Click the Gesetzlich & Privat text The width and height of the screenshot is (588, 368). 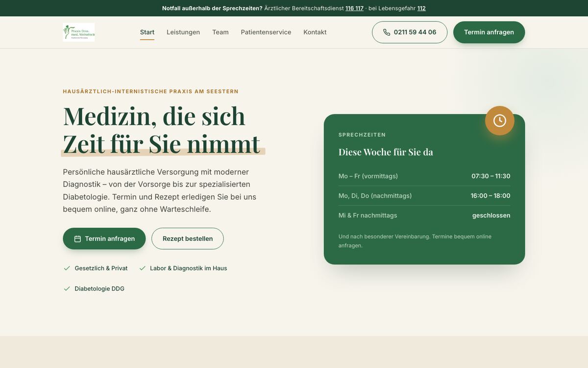pos(101,268)
